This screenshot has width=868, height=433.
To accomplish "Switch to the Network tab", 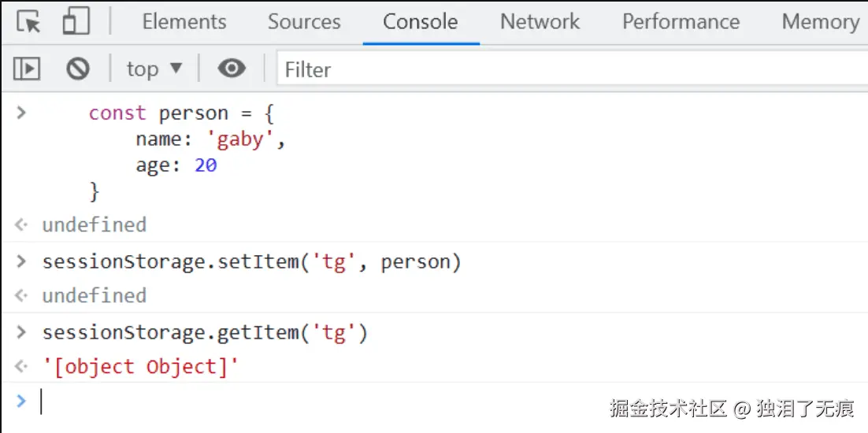I will pyautogui.click(x=540, y=22).
